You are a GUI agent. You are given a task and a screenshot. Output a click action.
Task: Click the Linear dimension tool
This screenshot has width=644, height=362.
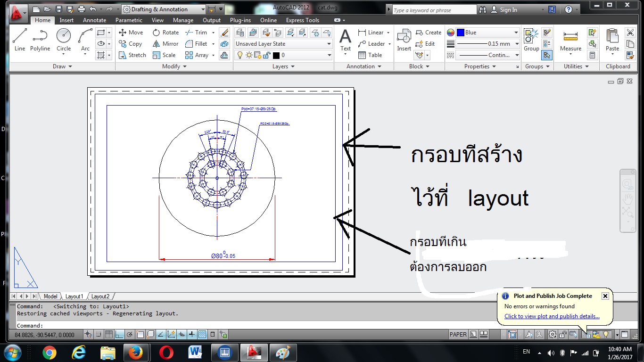[371, 33]
